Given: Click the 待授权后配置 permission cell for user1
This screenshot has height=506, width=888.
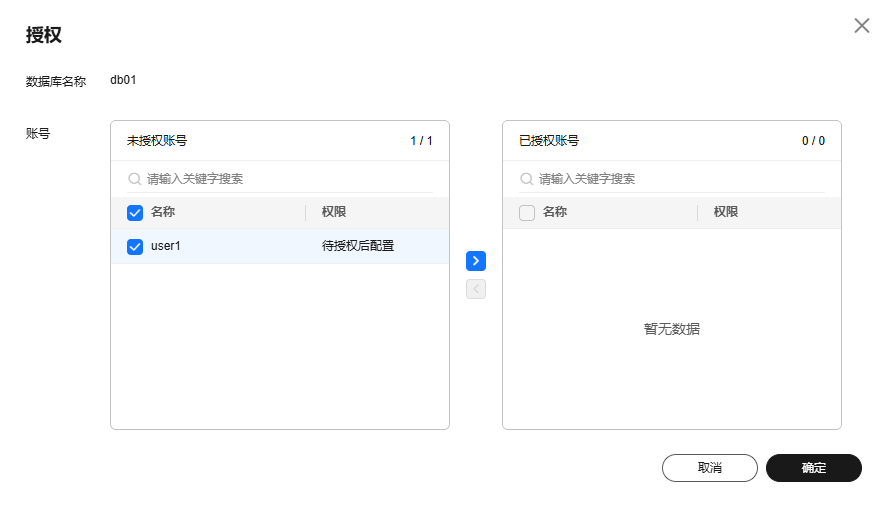Looking at the screenshot, I should 357,246.
